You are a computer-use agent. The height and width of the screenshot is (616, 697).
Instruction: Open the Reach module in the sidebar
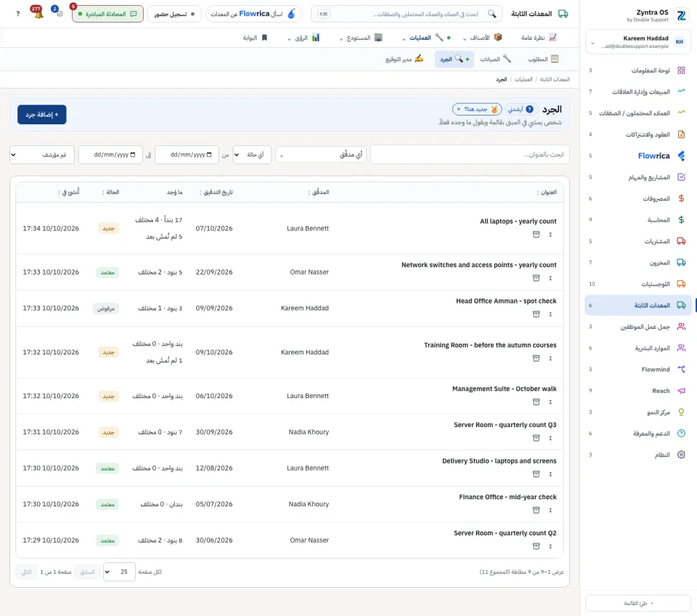coord(638,391)
